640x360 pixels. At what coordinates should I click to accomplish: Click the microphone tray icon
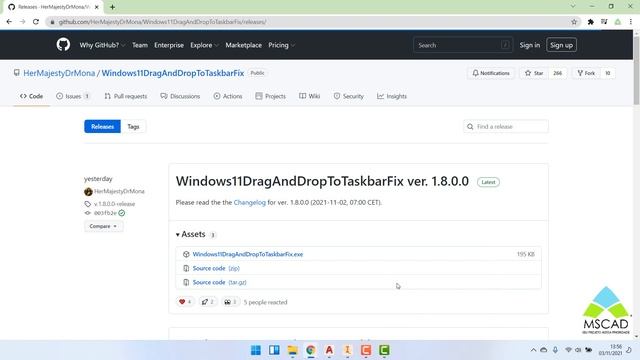click(556, 350)
